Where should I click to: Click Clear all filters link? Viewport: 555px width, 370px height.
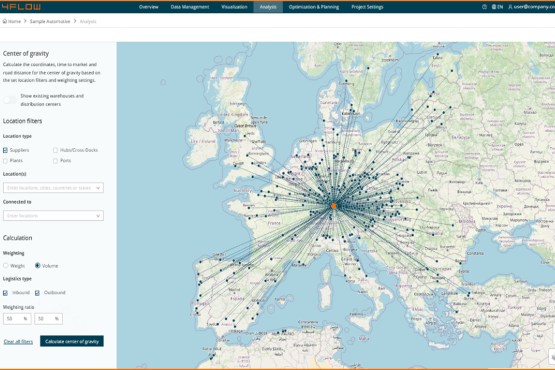point(18,342)
